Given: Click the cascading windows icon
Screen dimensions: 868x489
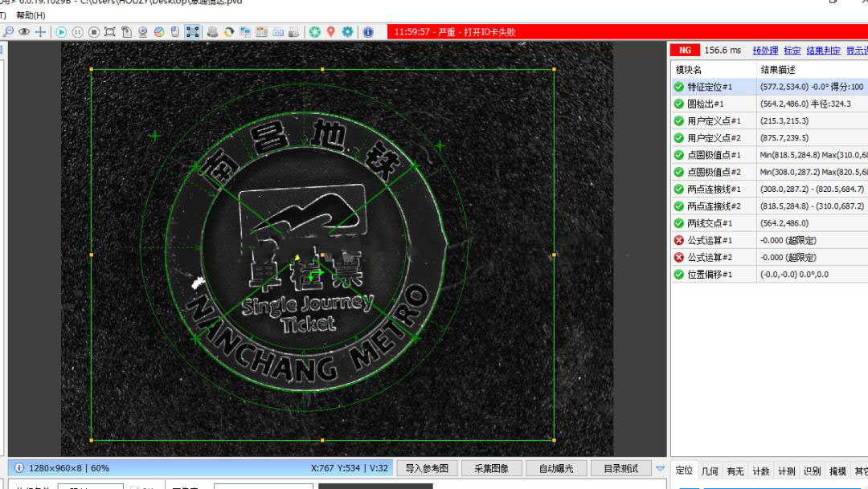Looking at the screenshot, I should point(245,32).
